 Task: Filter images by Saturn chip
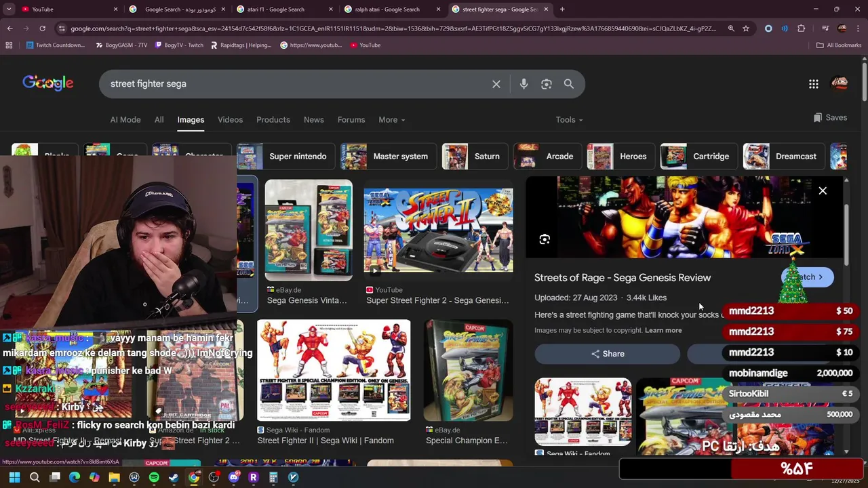pyautogui.click(x=474, y=157)
